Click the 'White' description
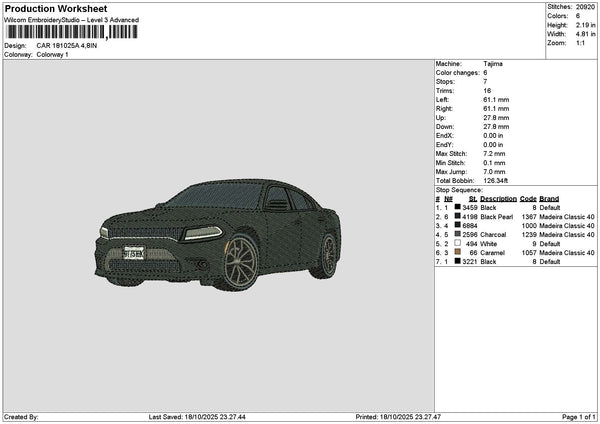Image resolution: width=600 pixels, height=424 pixels. (x=489, y=244)
